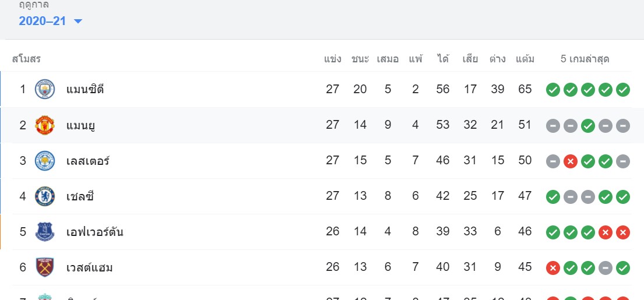
Task: Click the West Ham club crest
Action: [x=45, y=267]
